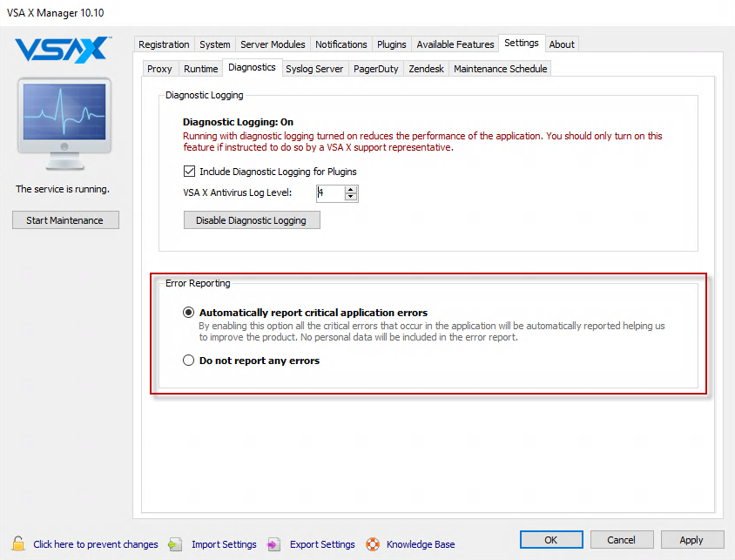Open the Registration tab
Screen dimensions: 735x560
[164, 44]
